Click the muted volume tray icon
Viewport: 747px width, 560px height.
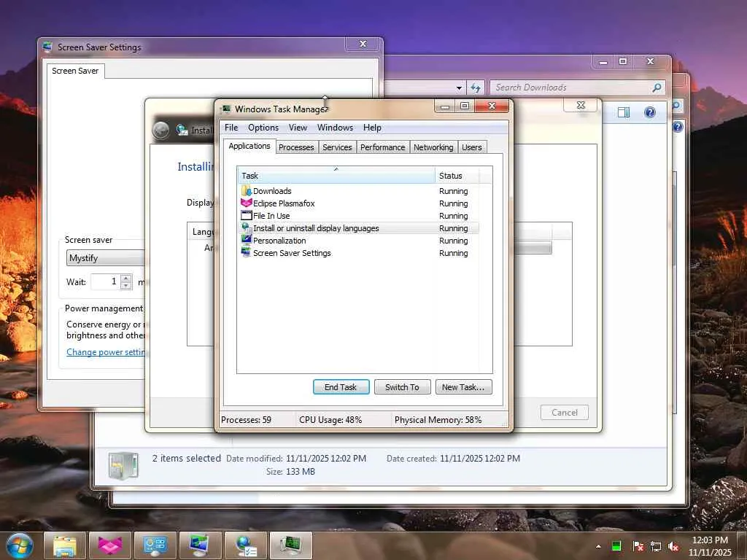(x=673, y=546)
